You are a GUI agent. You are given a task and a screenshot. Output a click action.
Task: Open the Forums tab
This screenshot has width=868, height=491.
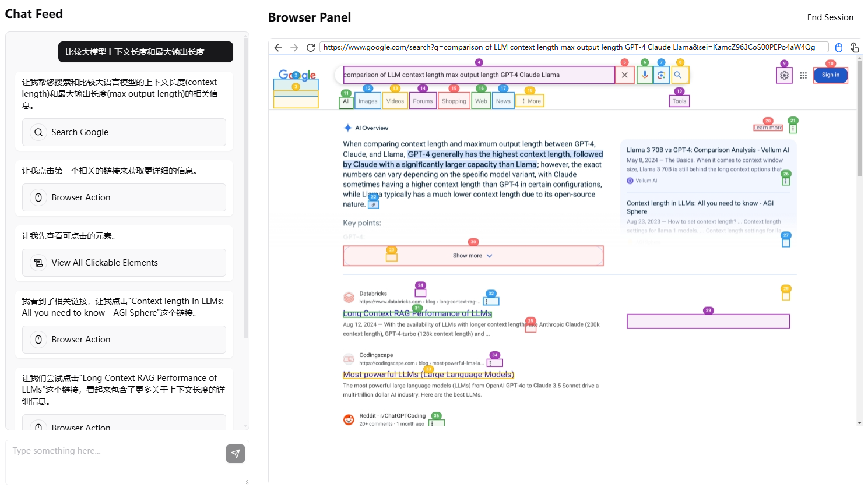coord(423,101)
